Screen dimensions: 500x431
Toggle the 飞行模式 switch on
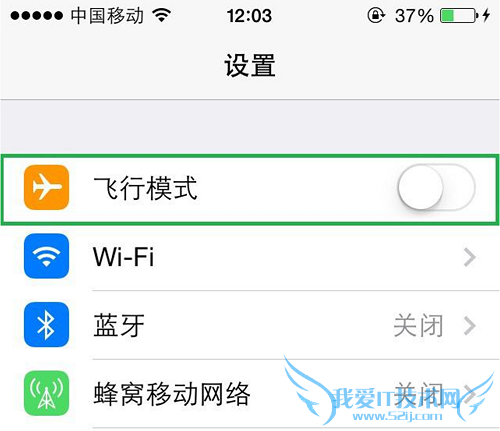(x=436, y=187)
